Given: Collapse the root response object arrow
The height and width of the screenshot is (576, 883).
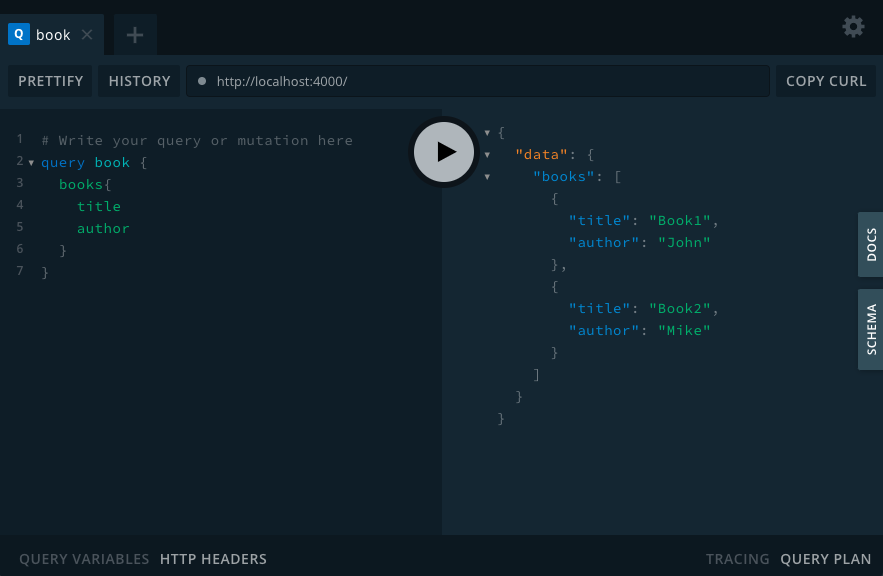Looking at the screenshot, I should click(x=487, y=133).
